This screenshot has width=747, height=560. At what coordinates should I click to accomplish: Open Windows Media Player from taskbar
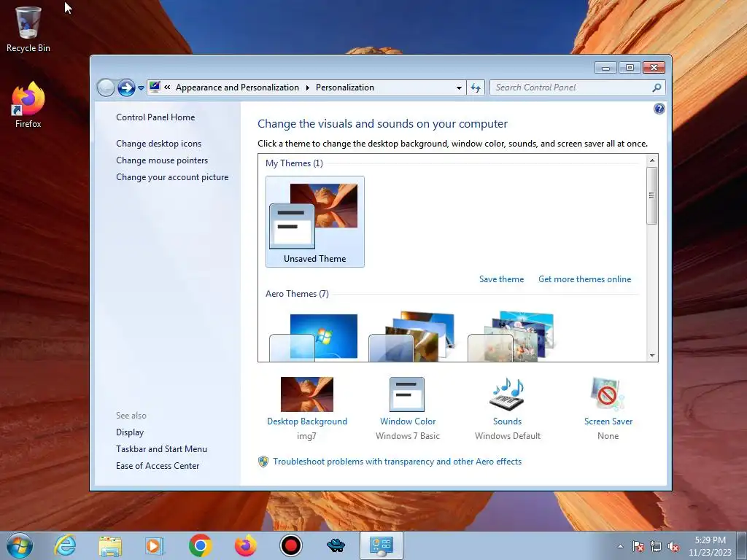[x=155, y=545]
